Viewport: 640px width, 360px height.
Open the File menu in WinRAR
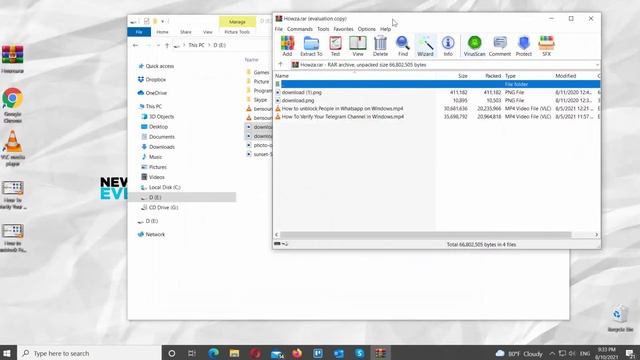point(278,29)
